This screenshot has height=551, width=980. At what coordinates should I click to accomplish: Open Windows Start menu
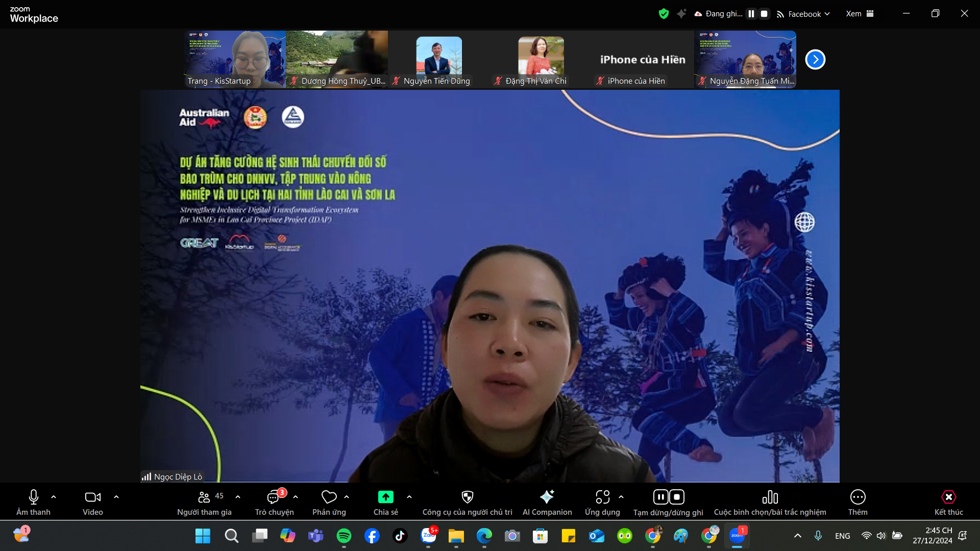click(x=203, y=536)
